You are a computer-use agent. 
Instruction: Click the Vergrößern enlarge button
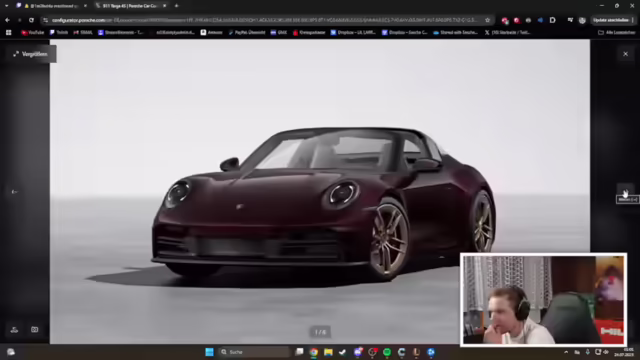point(31,54)
